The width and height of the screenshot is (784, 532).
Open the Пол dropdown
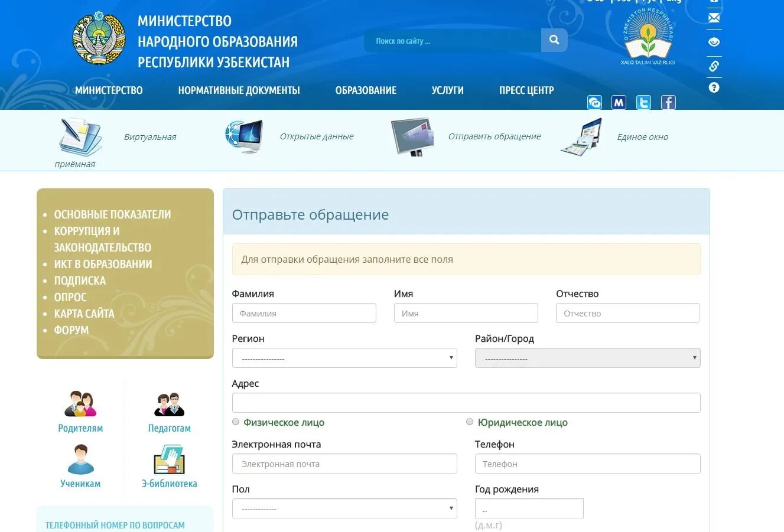click(x=344, y=508)
